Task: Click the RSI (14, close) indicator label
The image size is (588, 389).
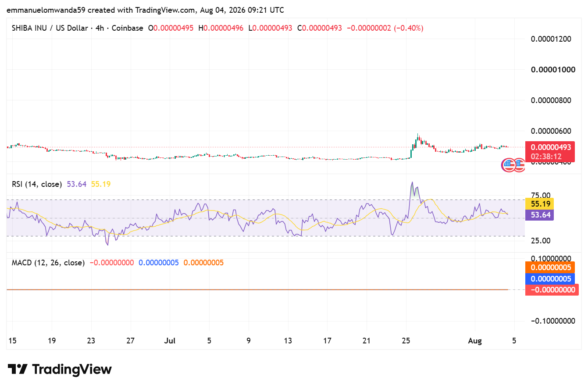Action: click(37, 184)
